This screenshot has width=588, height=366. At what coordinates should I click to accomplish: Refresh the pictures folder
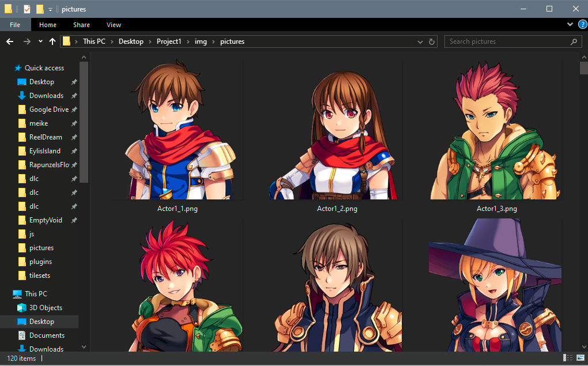432,41
